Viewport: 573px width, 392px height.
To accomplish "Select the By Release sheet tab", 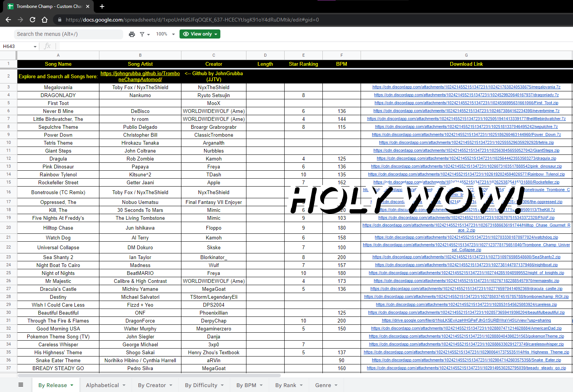I will tap(53, 385).
